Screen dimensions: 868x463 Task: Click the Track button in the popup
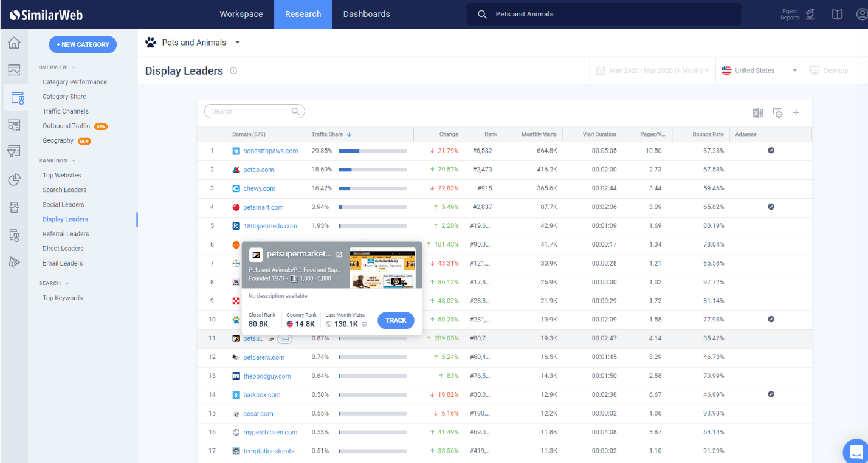(396, 320)
